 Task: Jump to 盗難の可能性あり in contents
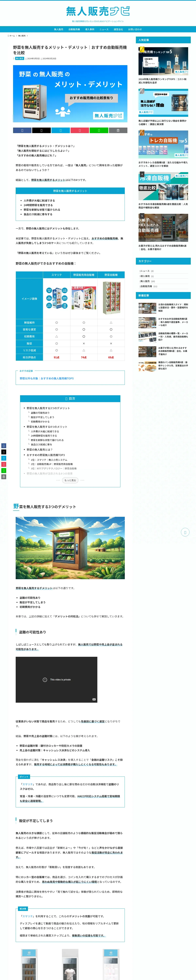pos(40,413)
